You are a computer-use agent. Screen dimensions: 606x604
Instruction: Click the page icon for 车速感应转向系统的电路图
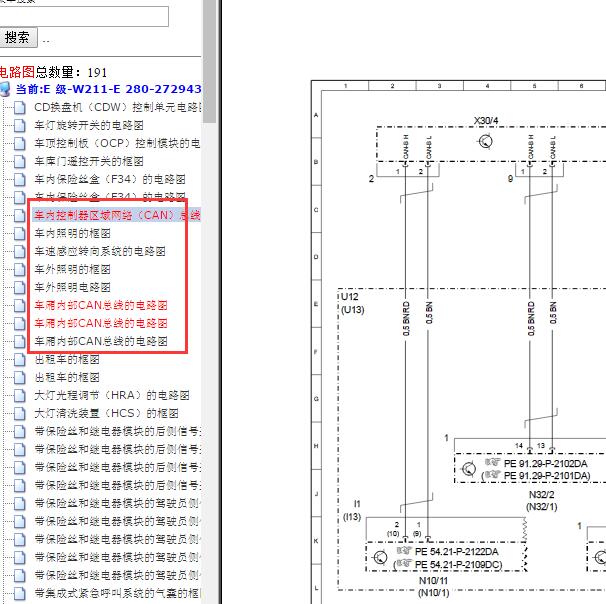point(20,252)
